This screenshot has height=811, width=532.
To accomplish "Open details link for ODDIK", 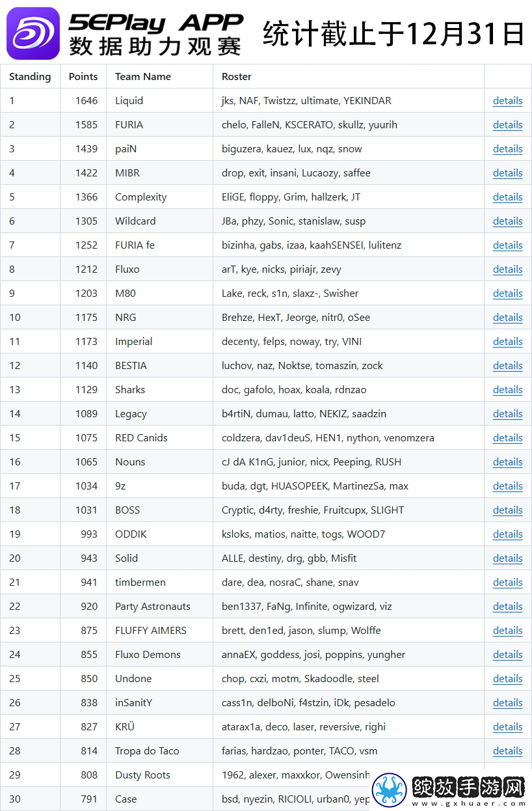I will coord(507,534).
